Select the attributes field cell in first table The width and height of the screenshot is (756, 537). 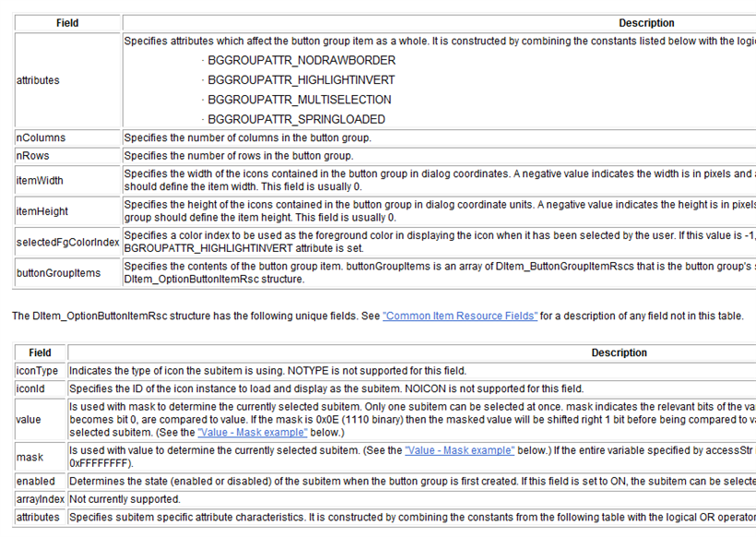67,80
